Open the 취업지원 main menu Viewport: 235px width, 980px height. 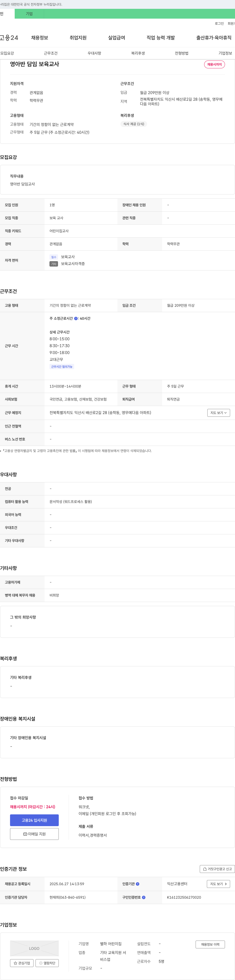point(78,38)
